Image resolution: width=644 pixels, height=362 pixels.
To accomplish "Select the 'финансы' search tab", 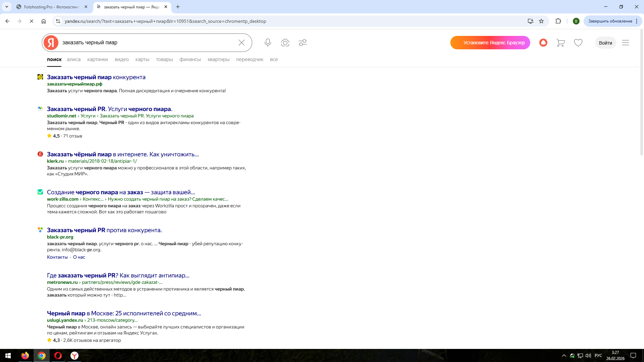I will click(x=190, y=59).
